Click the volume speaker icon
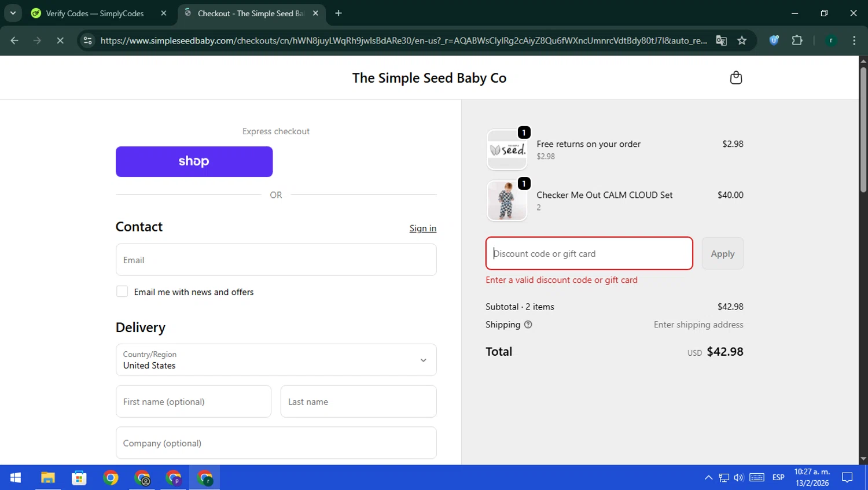868x490 pixels. click(x=738, y=477)
